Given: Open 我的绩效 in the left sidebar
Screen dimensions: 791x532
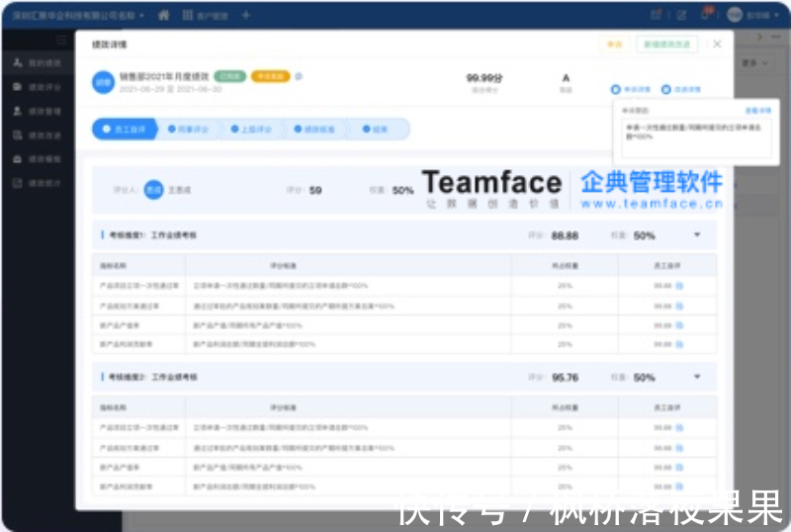Looking at the screenshot, I should point(38,62).
